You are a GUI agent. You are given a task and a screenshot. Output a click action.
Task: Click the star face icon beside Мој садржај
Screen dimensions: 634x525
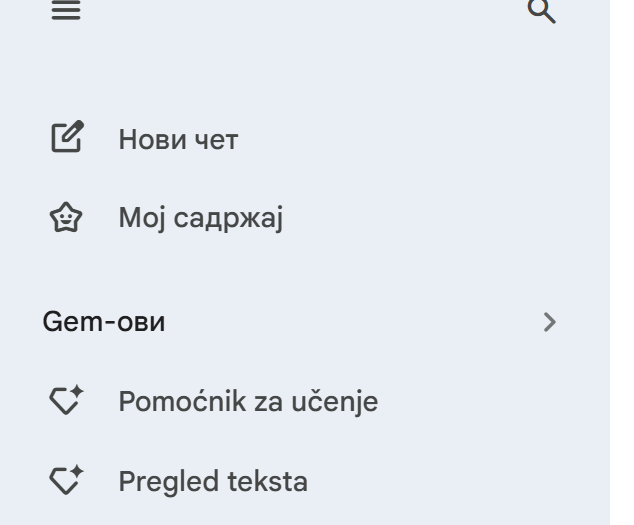tap(67, 218)
